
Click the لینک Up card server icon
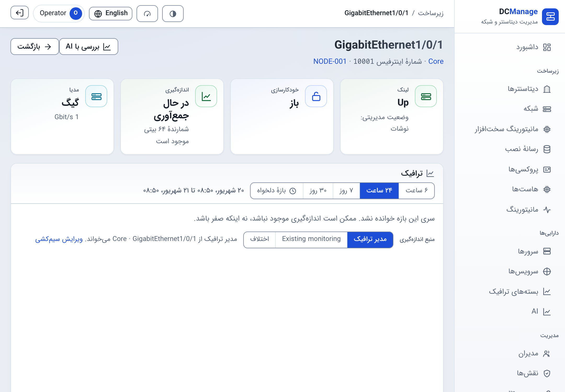[426, 96]
